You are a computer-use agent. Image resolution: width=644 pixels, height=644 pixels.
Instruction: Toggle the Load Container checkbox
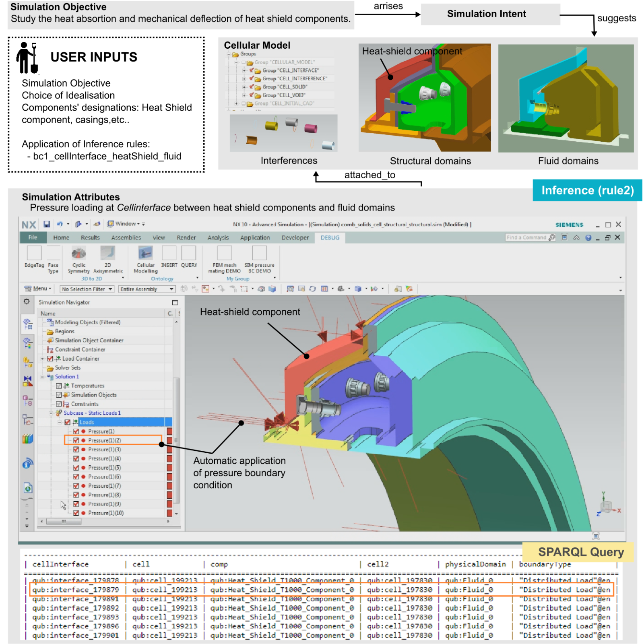[x=50, y=359]
